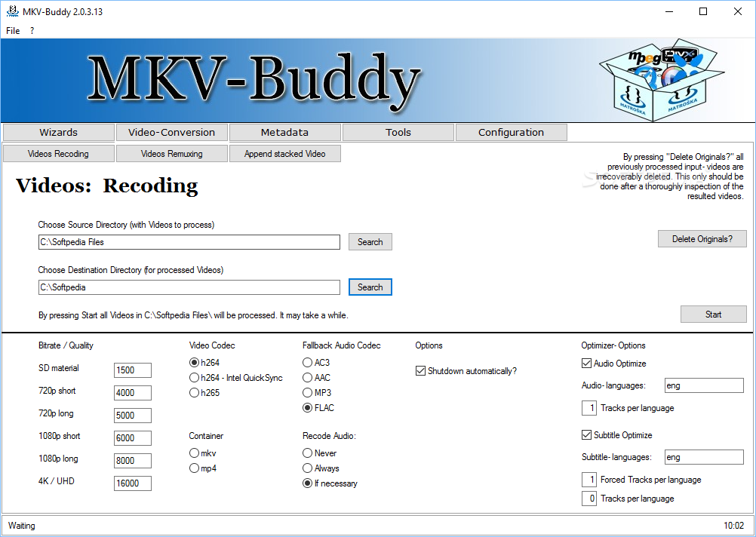Screen dimensions: 756x537
Task: Click the Audio-languages field
Action: 704,385
